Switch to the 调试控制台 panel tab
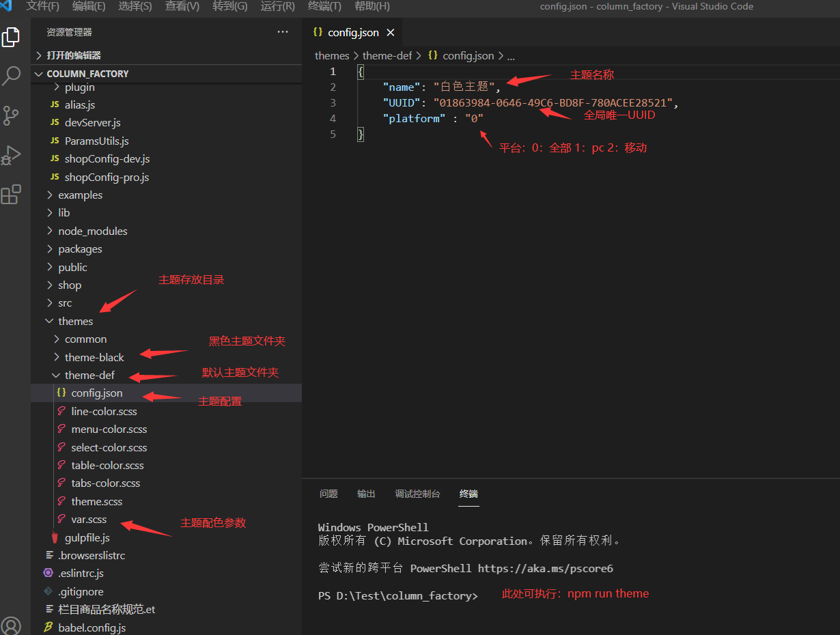The width and height of the screenshot is (840, 635). 417,494
